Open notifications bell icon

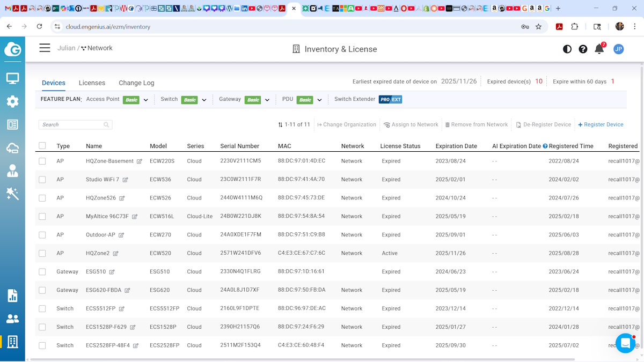pos(599,49)
